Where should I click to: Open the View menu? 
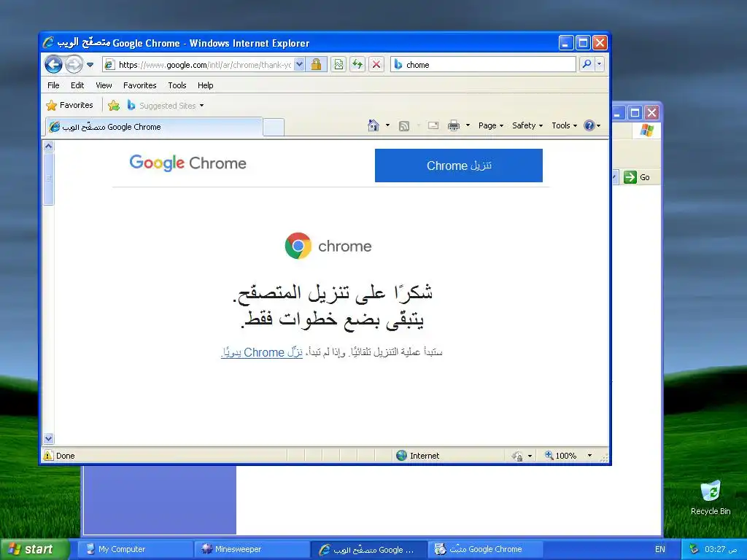point(104,85)
